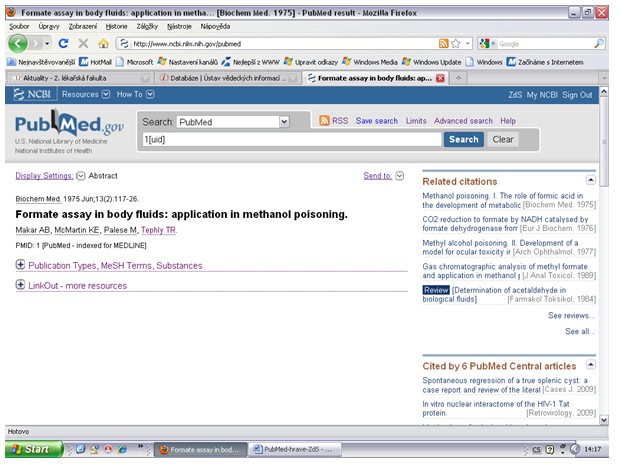Click the page scrollbar up arrow
This screenshot has height=465, width=622.
point(604,92)
